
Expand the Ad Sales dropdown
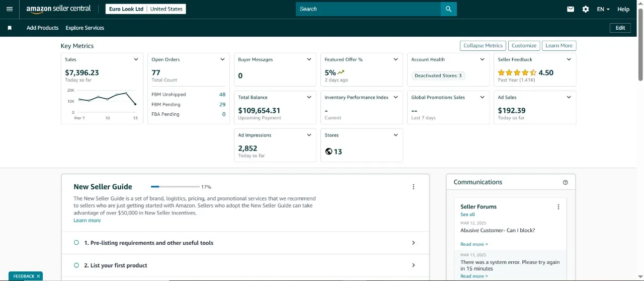tap(569, 97)
